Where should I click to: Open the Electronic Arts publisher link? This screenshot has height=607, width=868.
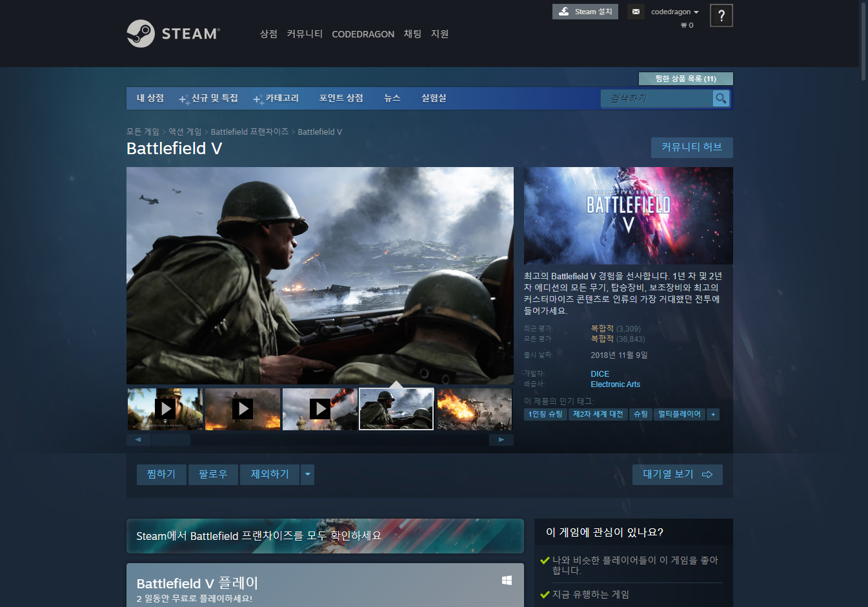pos(616,384)
